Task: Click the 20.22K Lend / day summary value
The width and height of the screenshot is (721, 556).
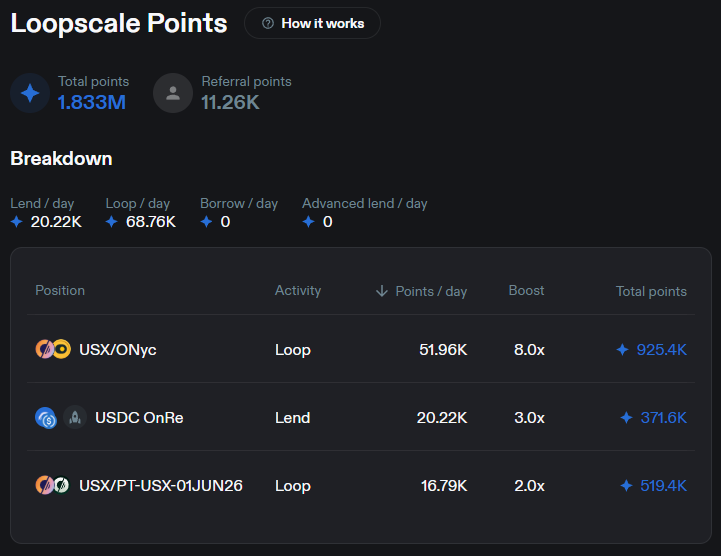Action: (56, 222)
